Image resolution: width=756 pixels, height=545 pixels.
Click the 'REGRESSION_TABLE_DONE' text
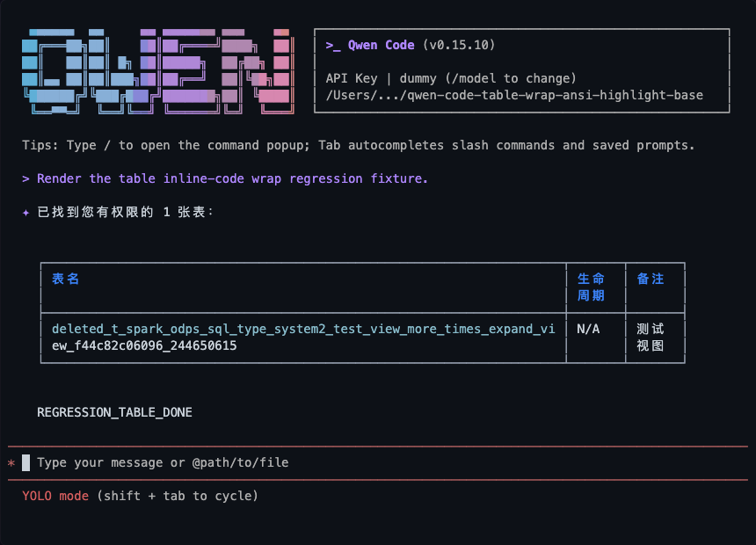pos(115,412)
